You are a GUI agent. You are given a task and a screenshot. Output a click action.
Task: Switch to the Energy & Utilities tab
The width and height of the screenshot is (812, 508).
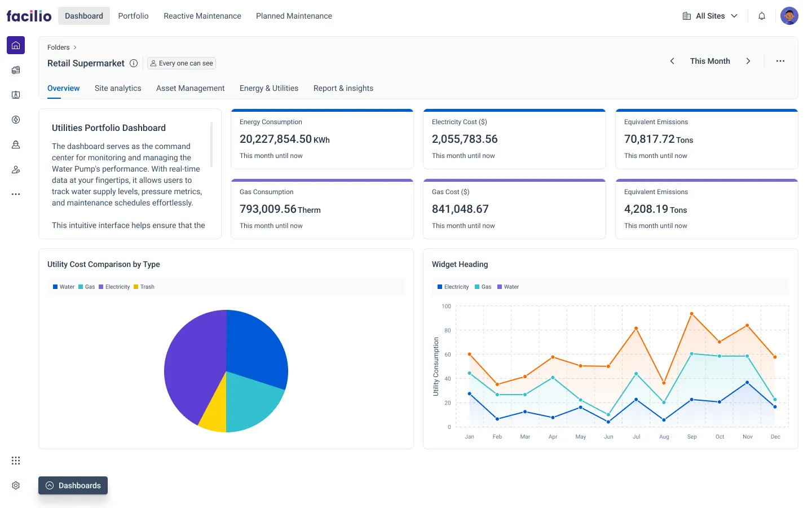pos(268,88)
